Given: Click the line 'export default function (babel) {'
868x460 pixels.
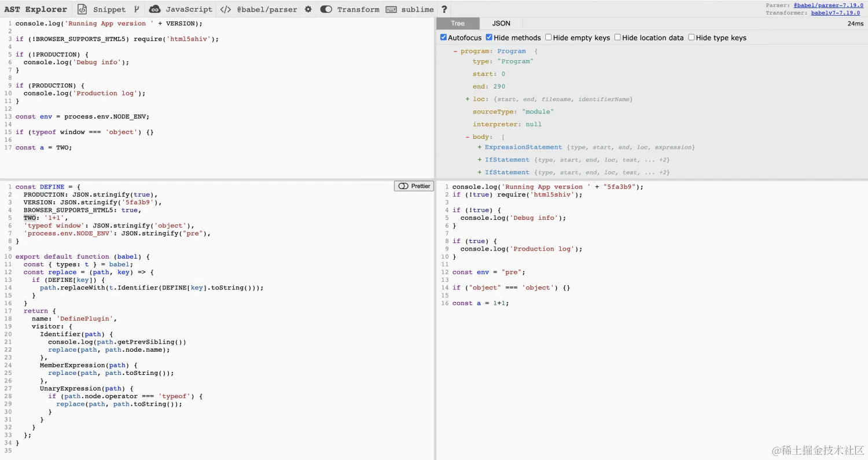Looking at the screenshot, I should click(x=82, y=257).
